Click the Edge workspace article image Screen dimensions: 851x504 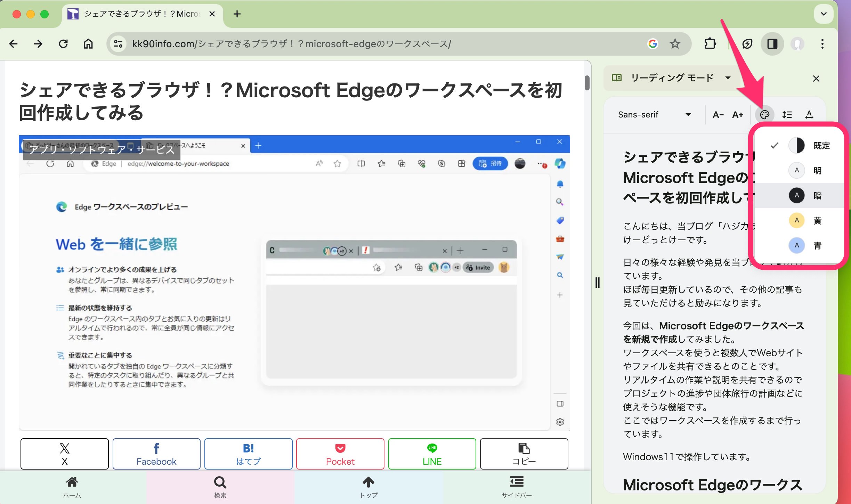294,283
